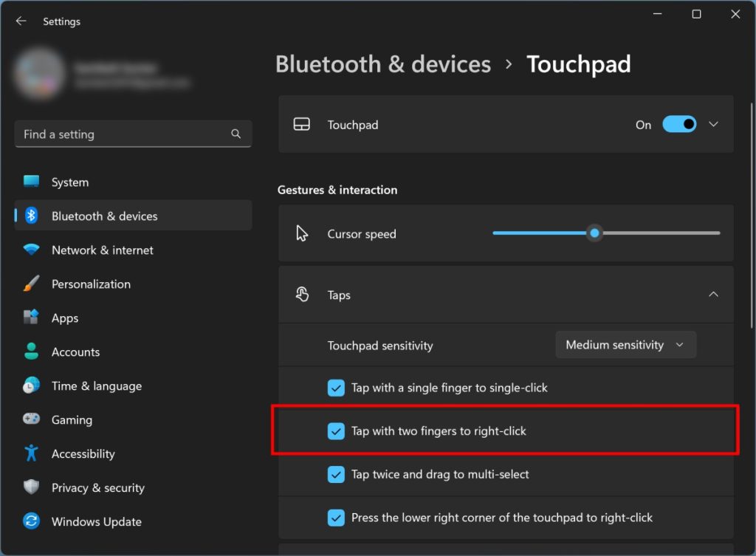Viewport: 756px width, 556px height.
Task: Select the Accessibility icon
Action: coord(32,453)
